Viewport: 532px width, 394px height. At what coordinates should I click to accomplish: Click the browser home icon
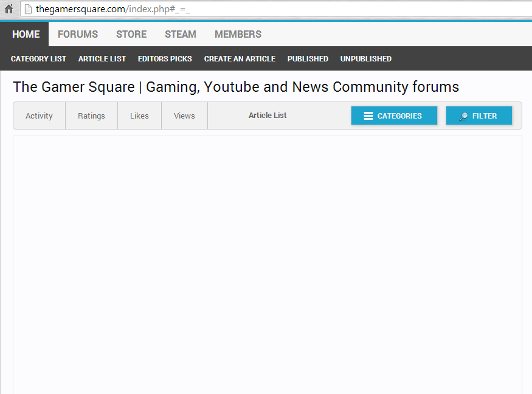(9, 9)
